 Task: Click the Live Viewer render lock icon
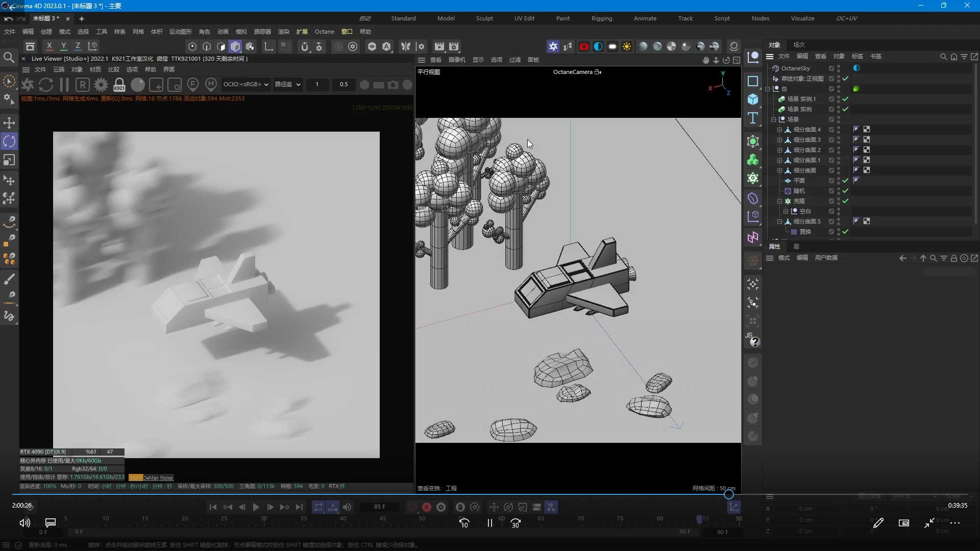pos(119,85)
